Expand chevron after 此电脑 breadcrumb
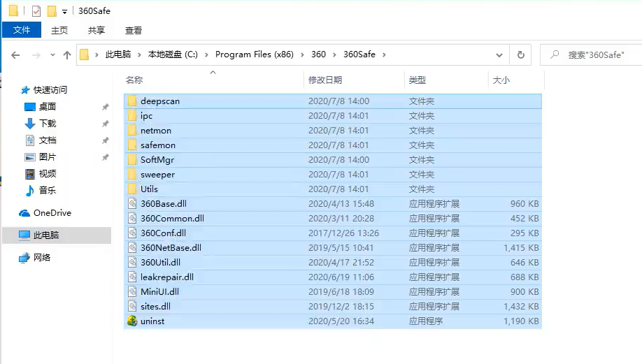 [139, 54]
